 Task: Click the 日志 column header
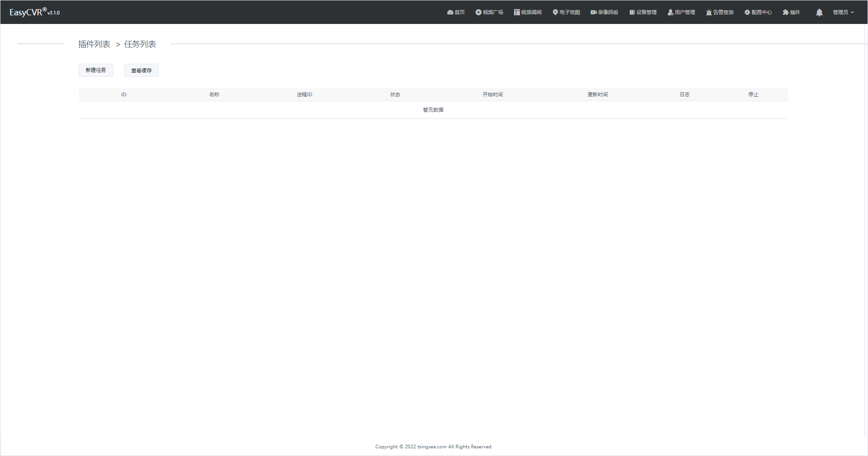point(685,94)
